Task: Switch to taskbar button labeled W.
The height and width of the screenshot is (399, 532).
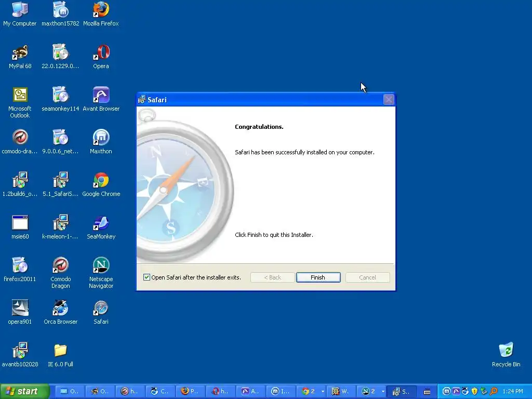Action: 342,391
